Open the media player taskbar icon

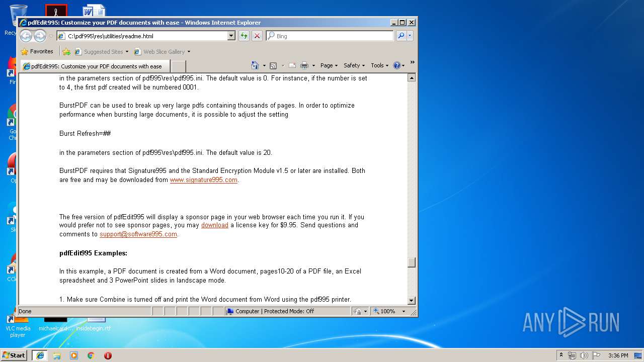(74, 355)
